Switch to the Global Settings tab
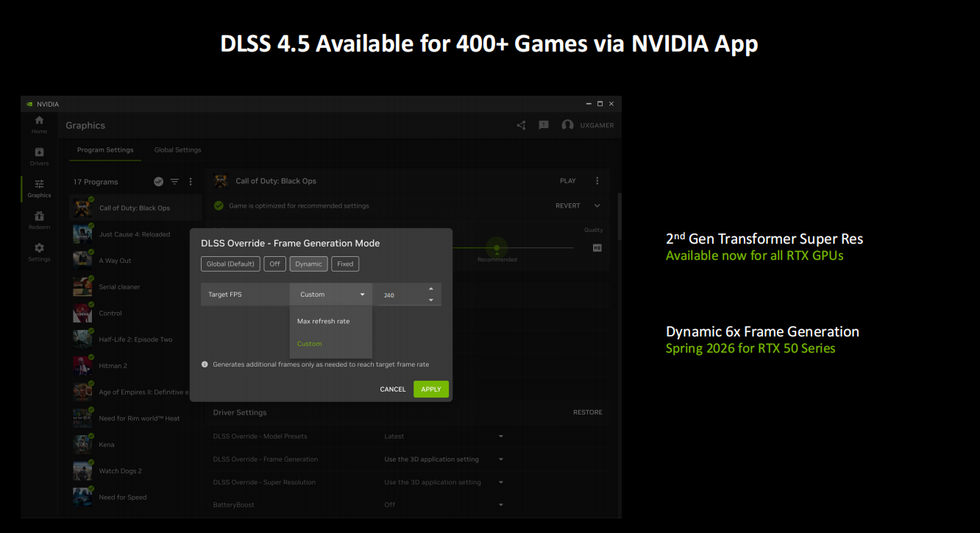The height and width of the screenshot is (533, 980). 177,150
